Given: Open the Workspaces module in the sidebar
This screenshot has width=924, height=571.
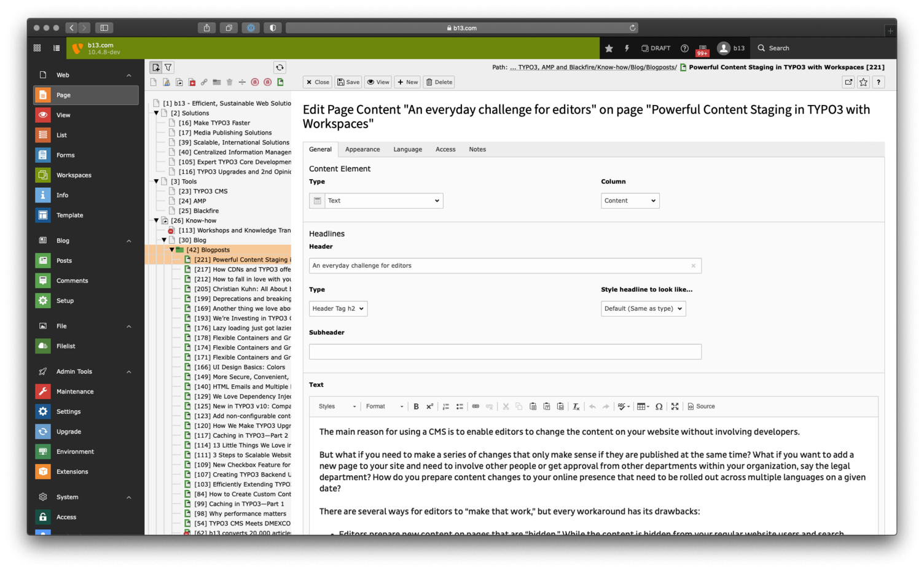Looking at the screenshot, I should [74, 175].
